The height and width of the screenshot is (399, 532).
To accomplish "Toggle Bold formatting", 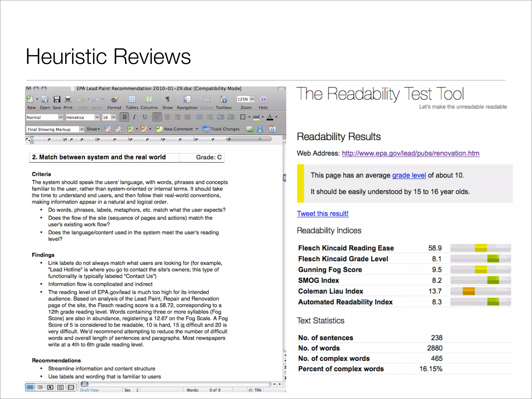I will pyautogui.click(x=125, y=117).
